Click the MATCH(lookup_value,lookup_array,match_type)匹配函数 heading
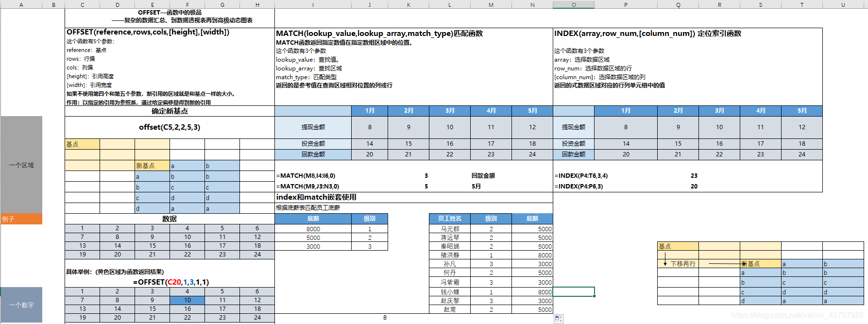 point(379,34)
